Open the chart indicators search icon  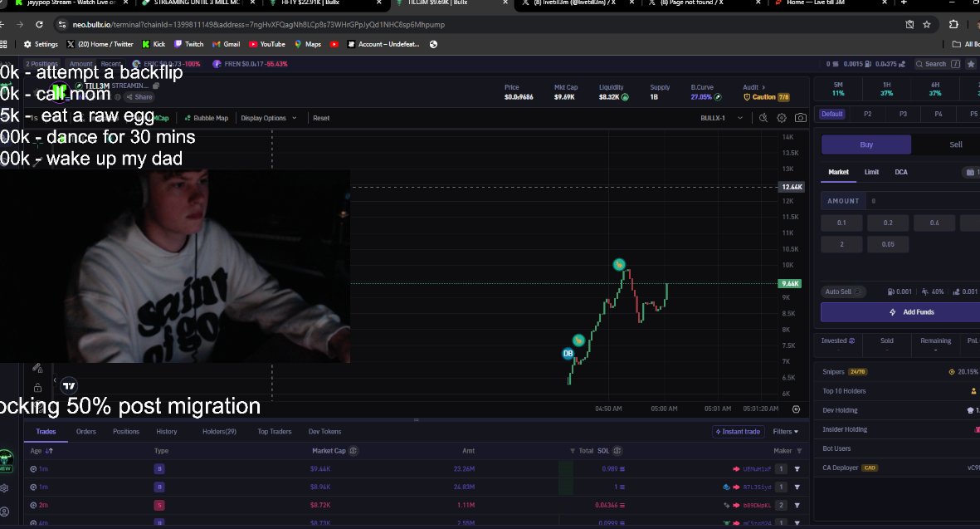763,118
